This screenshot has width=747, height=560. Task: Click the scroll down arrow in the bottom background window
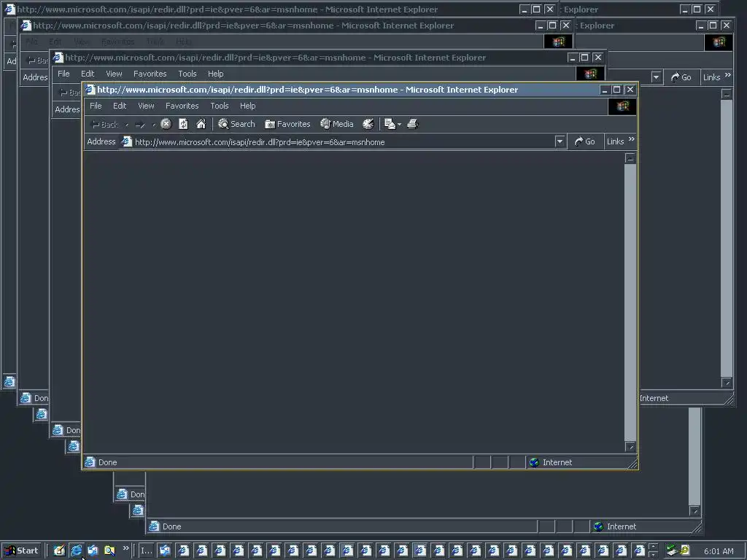694,511
